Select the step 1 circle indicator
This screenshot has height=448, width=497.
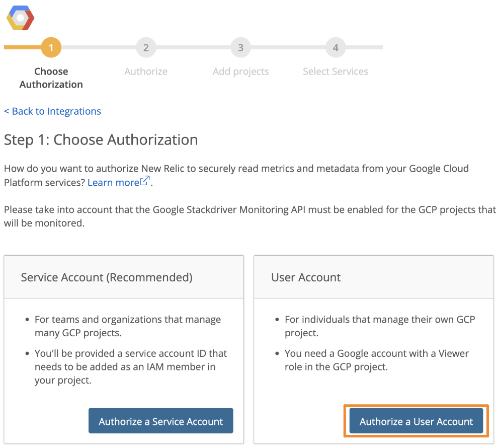click(51, 48)
